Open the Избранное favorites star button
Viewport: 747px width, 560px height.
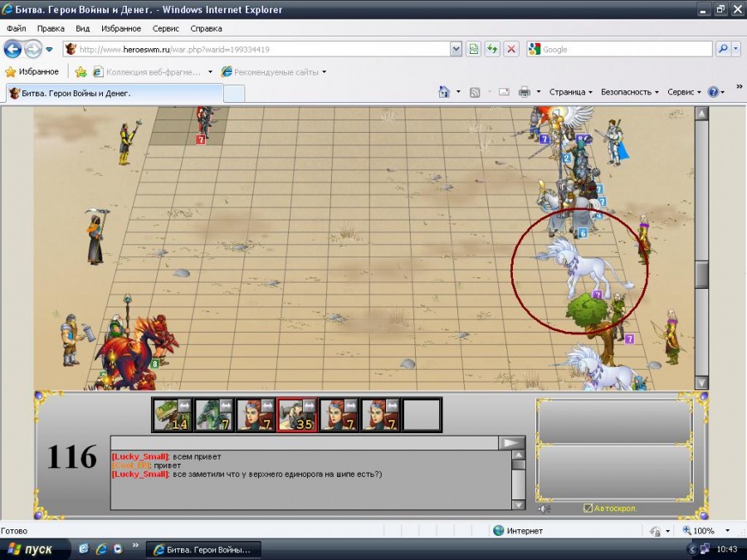coord(32,72)
